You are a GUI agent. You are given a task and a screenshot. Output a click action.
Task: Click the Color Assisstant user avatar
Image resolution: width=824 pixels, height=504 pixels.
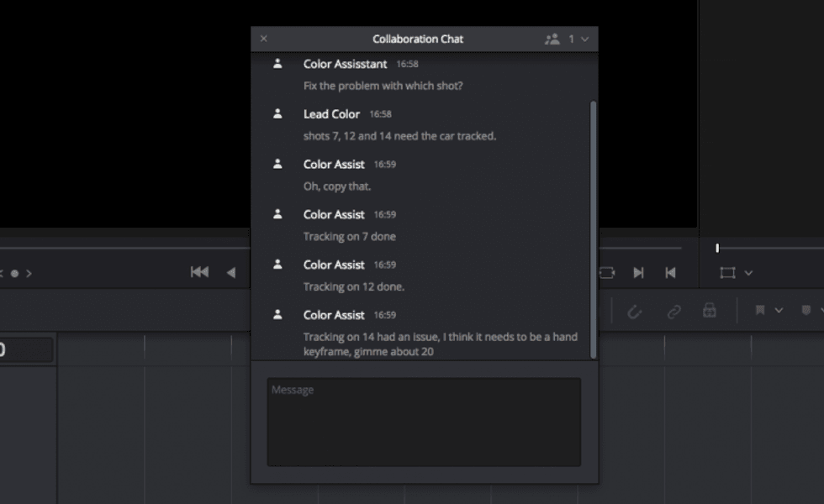pyautogui.click(x=277, y=64)
